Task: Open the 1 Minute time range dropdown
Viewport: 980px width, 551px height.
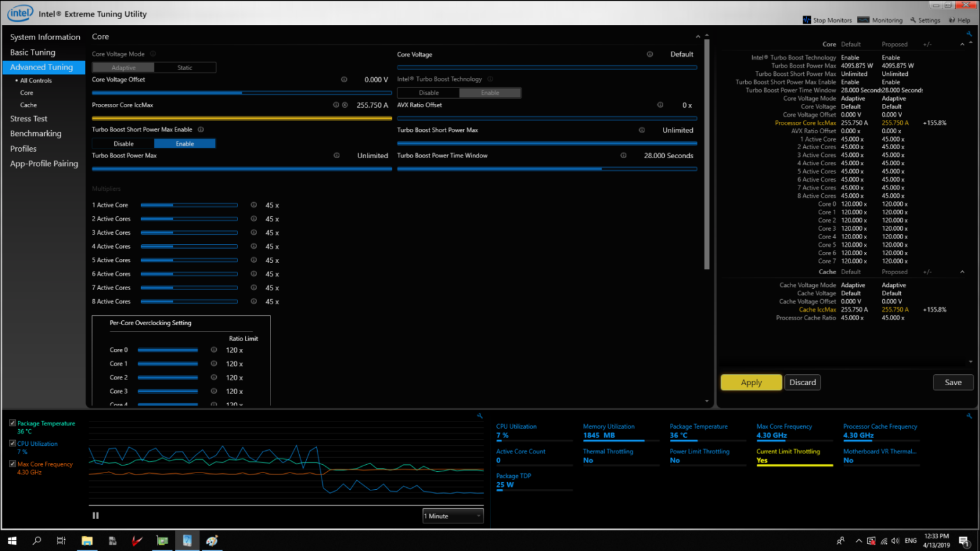Action: (x=452, y=515)
